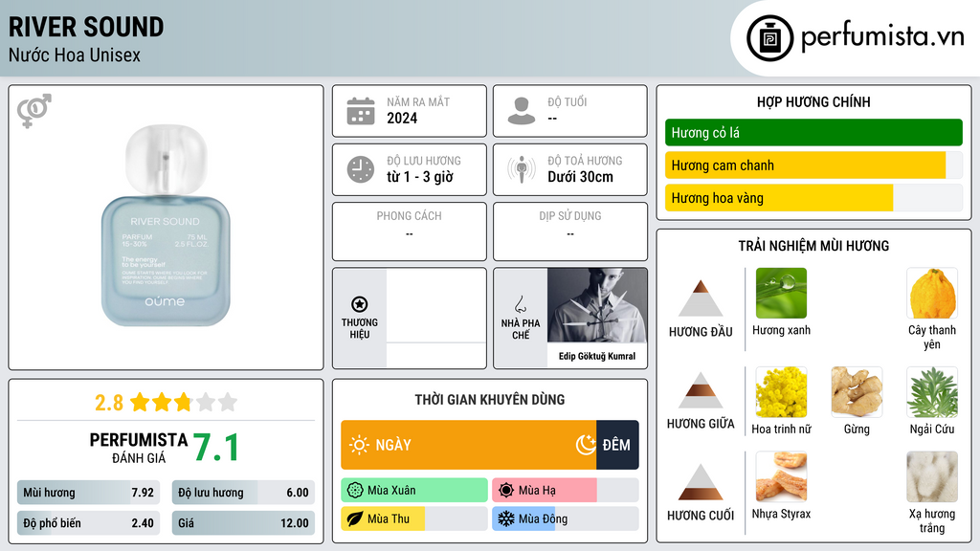Viewport: 980px width, 551px height.
Task: Click the Nước Hoa Unisex subtitle
Action: (x=75, y=55)
